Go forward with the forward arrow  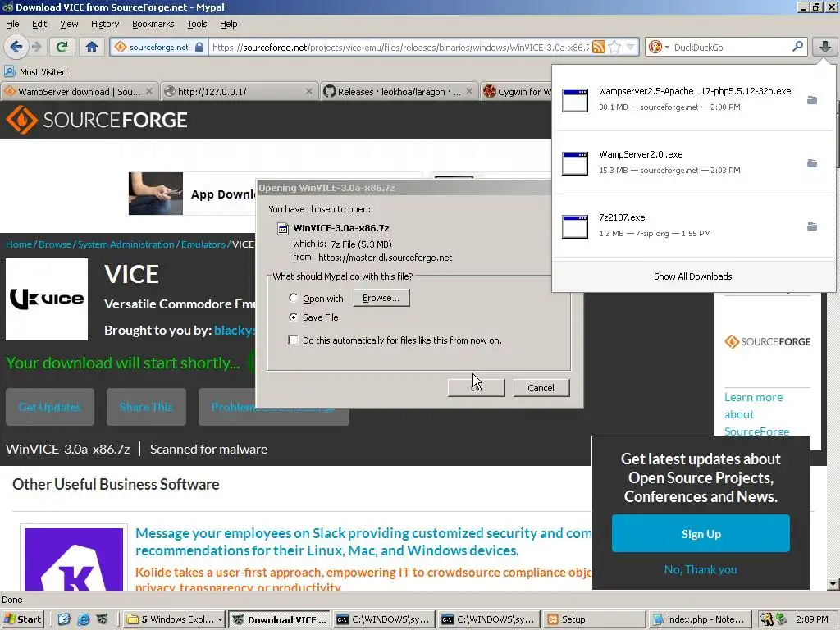click(36, 47)
